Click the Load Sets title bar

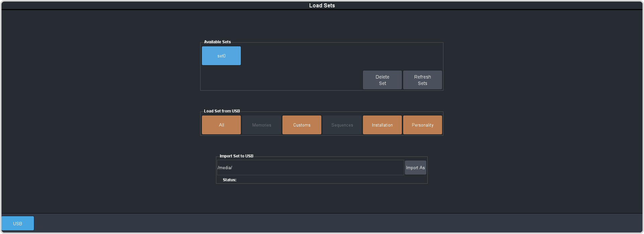tap(322, 5)
